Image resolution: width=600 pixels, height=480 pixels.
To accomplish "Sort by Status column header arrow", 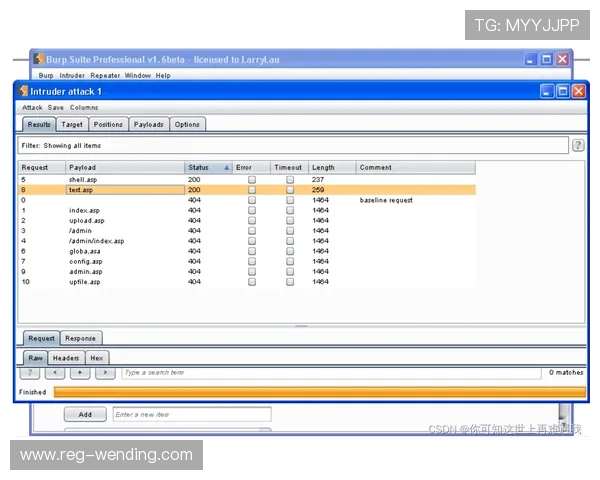I will pyautogui.click(x=227, y=168).
